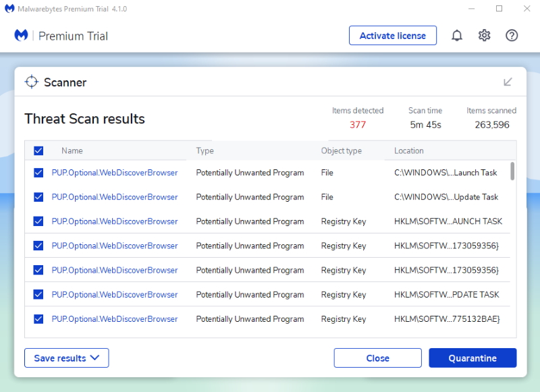
Task: Uncheck the AUNCH TASK registry key checkbox
Action: 38,221
